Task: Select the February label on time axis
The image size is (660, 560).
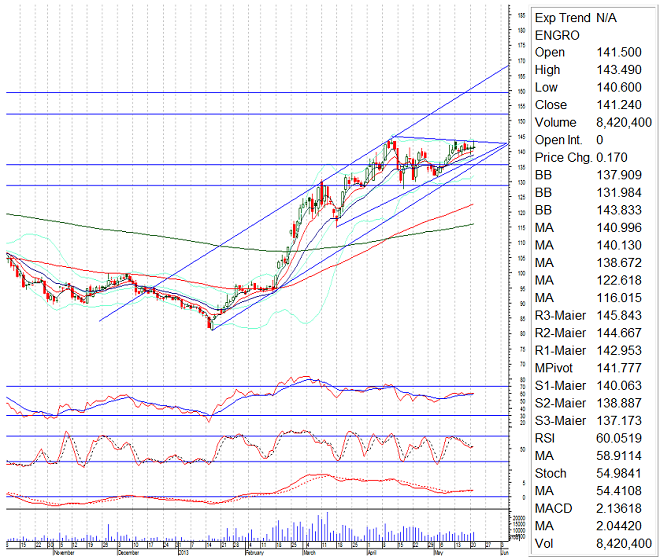Action: pos(256,552)
